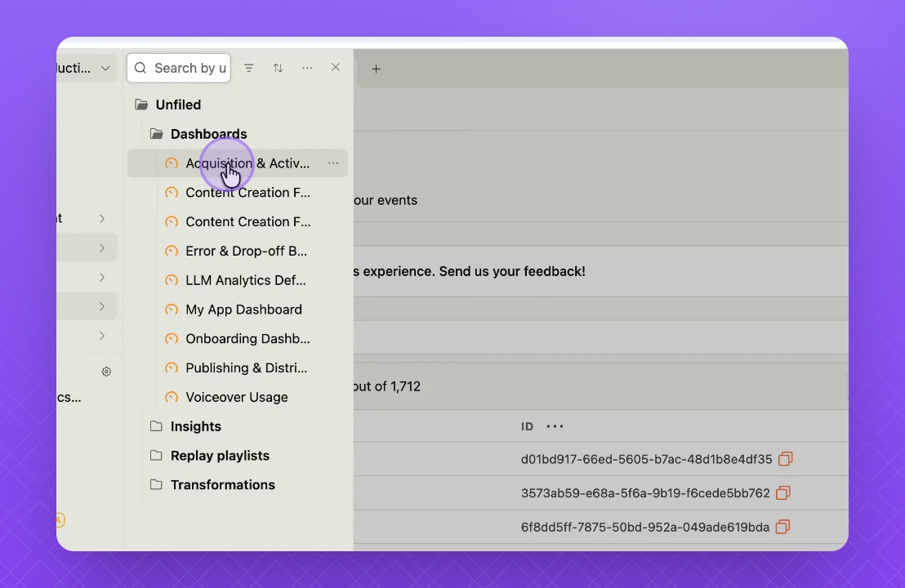Expand the Transformations folder
This screenshot has height=588, width=905.
coord(223,485)
